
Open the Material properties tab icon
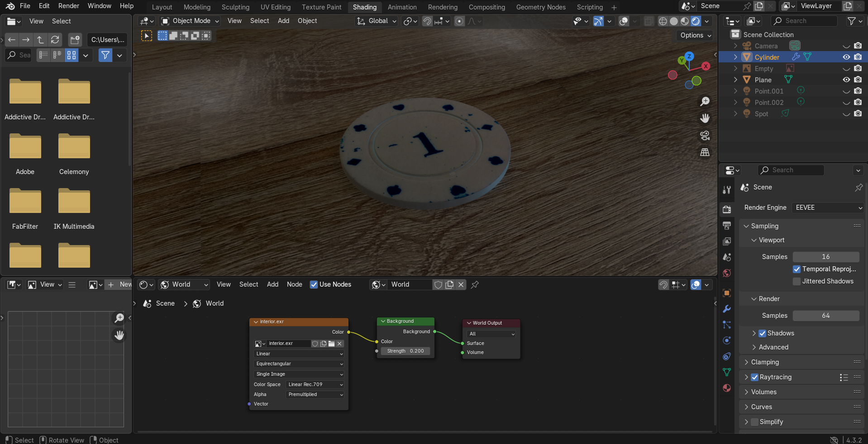(x=727, y=388)
